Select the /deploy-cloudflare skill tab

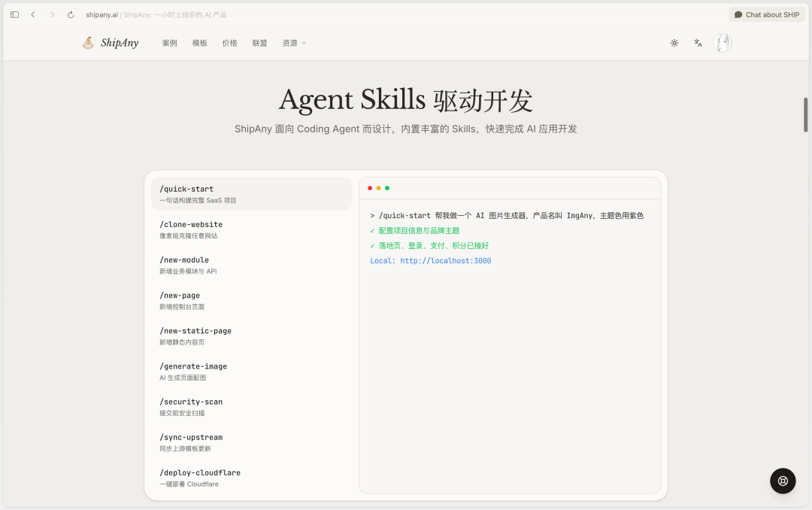tap(252, 478)
